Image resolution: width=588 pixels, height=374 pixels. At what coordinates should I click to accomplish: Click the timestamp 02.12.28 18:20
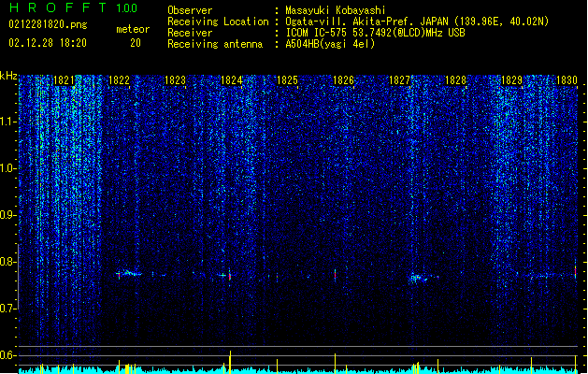pyautogui.click(x=48, y=43)
